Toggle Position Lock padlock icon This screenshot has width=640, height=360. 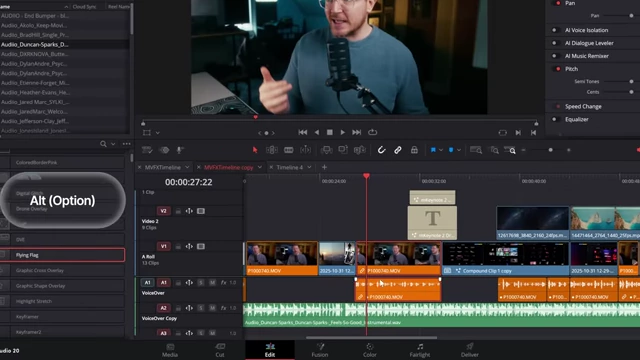pos(414,150)
